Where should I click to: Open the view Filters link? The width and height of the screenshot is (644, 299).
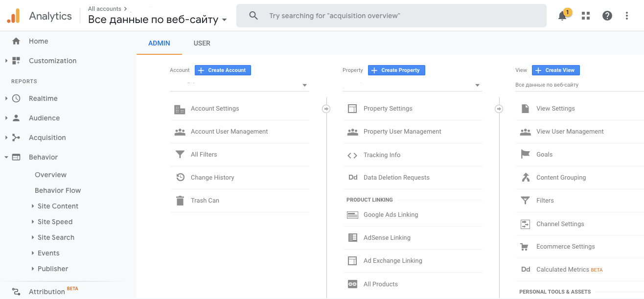(x=545, y=201)
